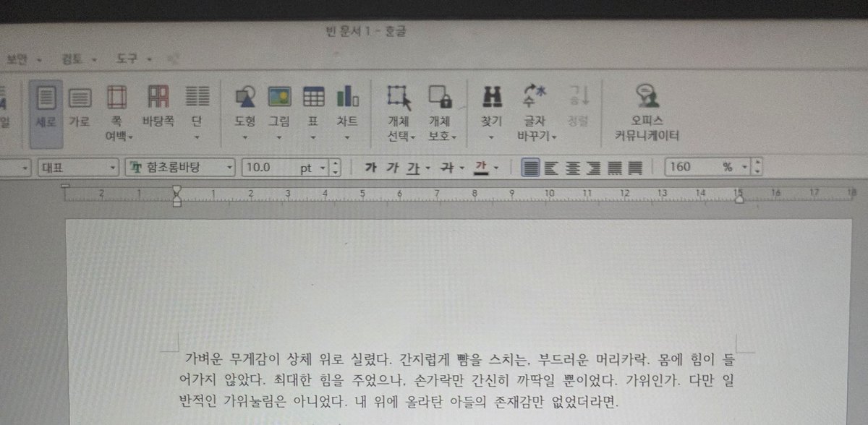This screenshot has height=425, width=868.
Task: Insert a shape with the 도형 icon
Action: pyautogui.click(x=247, y=95)
